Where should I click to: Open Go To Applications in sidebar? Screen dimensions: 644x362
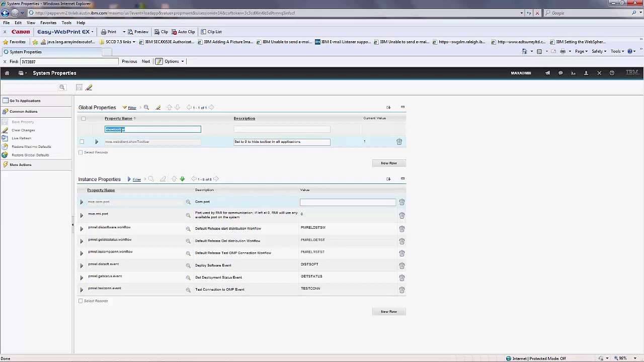click(x=25, y=101)
